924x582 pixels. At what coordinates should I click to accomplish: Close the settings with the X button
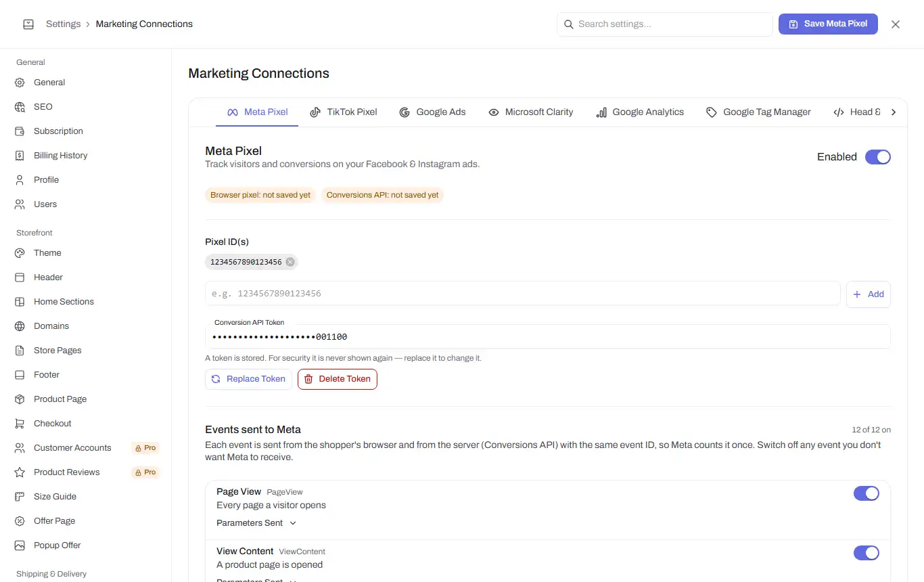tap(896, 24)
